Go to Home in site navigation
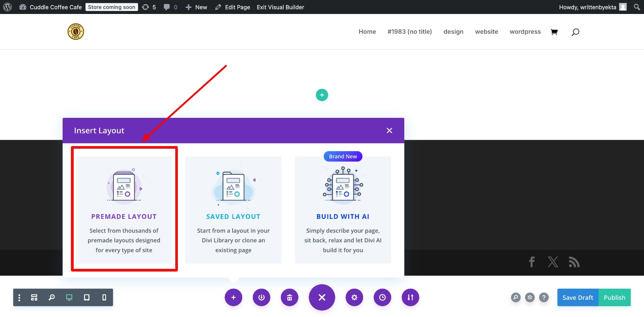Image resolution: width=644 pixels, height=317 pixels. [x=367, y=32]
